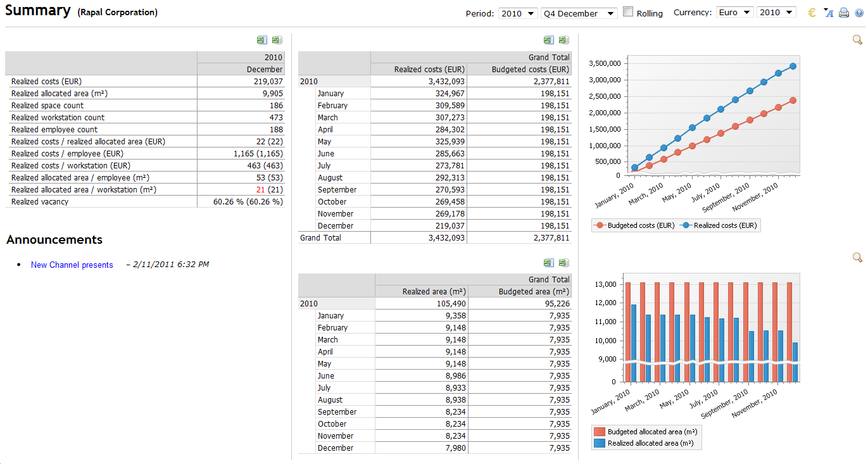Click magnifier icon beside the area bar chart
This screenshot has height=464, width=868.
pyautogui.click(x=857, y=257)
